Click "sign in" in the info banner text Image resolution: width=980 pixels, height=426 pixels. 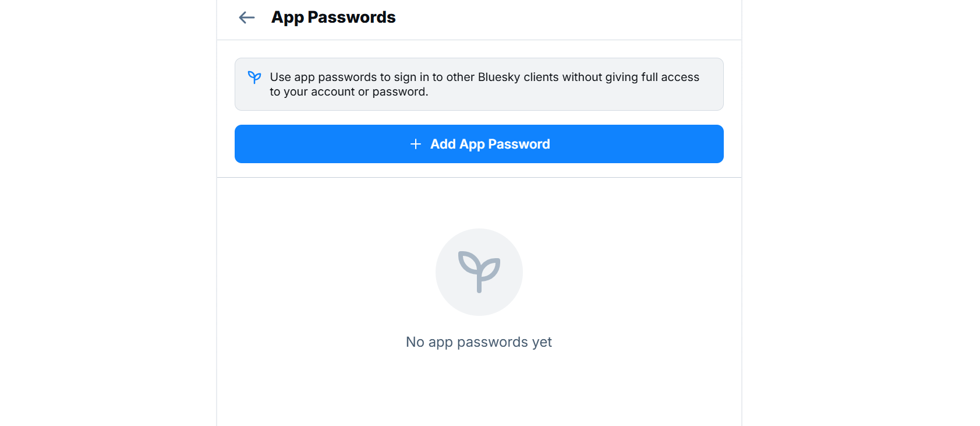411,77
